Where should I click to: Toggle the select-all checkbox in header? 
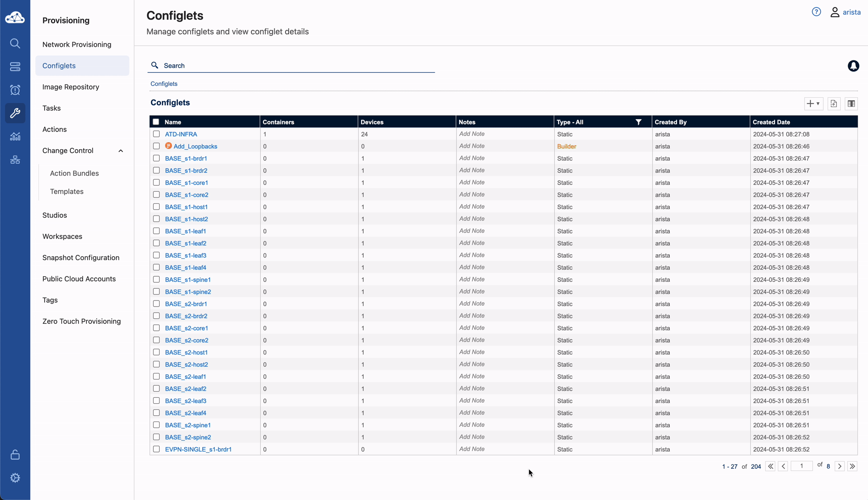(x=156, y=122)
